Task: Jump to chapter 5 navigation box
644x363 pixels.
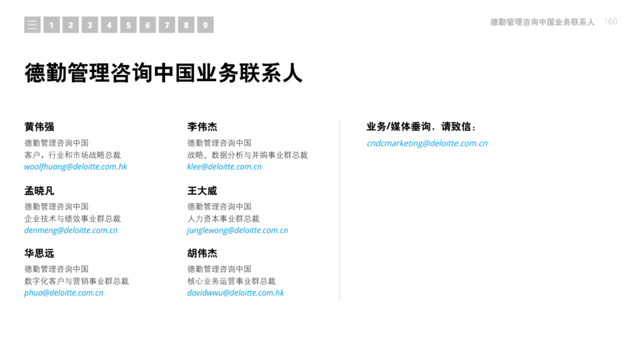Action: 128,24
